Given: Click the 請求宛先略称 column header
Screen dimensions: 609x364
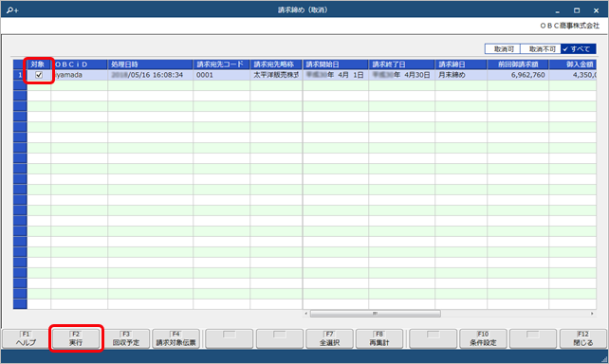Looking at the screenshot, I should click(x=276, y=64).
